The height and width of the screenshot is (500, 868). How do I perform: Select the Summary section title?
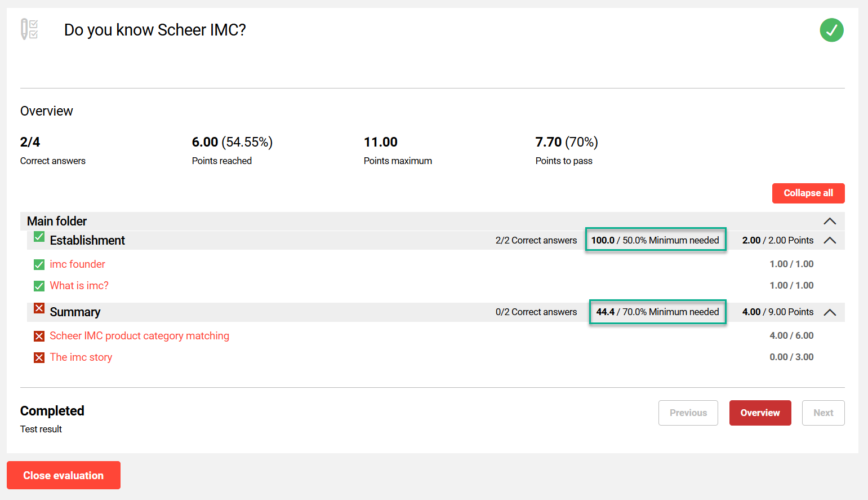pos(75,312)
